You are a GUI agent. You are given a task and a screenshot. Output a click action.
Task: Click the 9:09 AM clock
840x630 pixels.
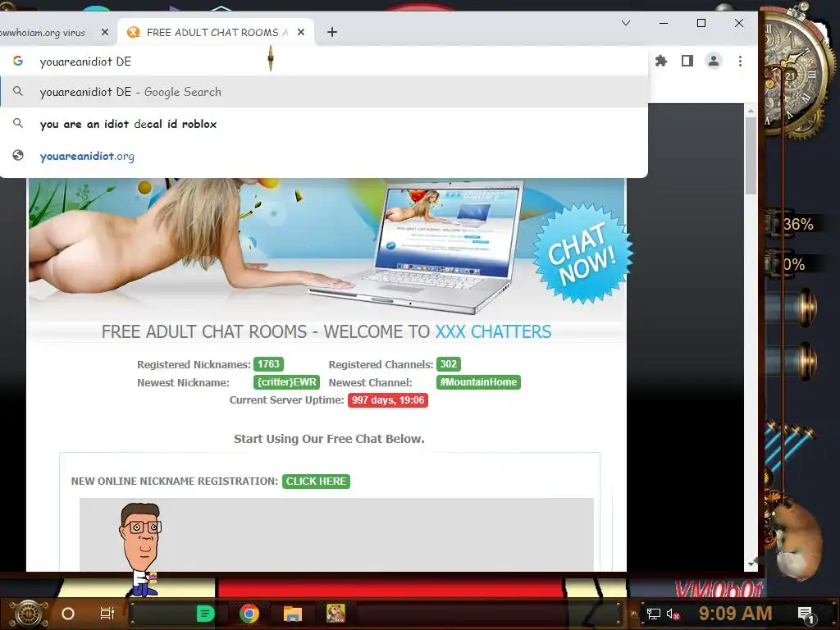point(736,614)
